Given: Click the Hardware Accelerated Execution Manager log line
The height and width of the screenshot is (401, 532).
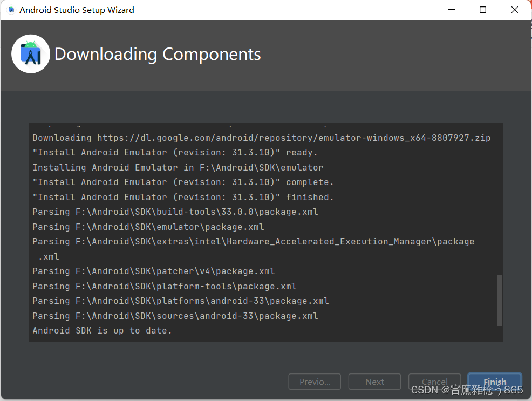Looking at the screenshot, I should point(253,241).
